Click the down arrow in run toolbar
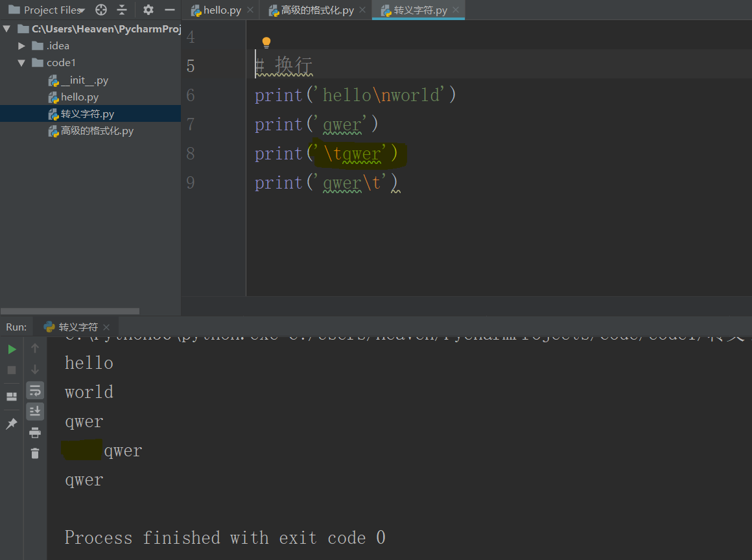Viewport: 752px width, 560px height. (x=35, y=369)
